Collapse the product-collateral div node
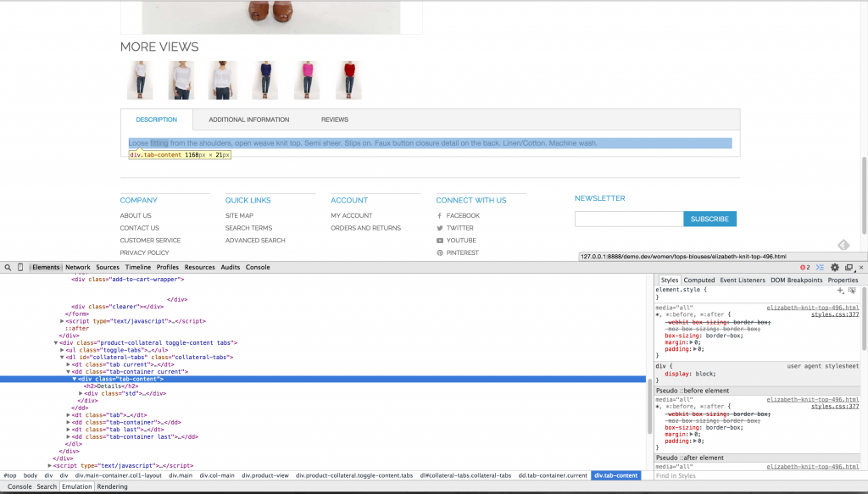The height and width of the screenshot is (494, 868). point(56,343)
